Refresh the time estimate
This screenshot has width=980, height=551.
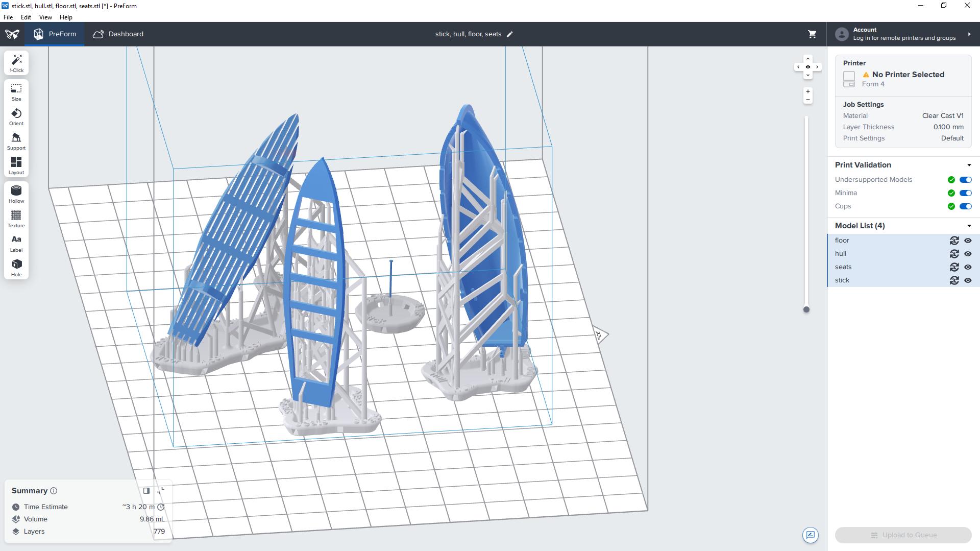coord(161,507)
